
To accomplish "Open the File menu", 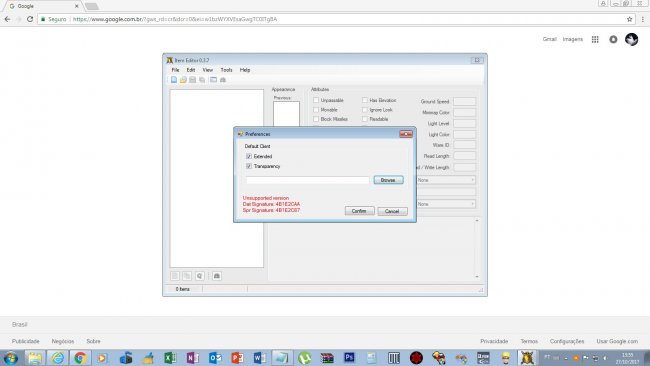I will (x=175, y=70).
